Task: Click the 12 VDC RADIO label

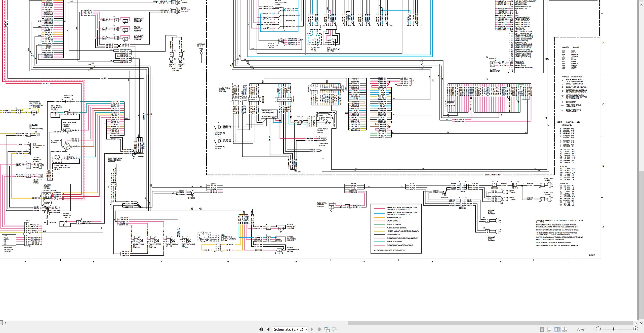Action: 224,88
